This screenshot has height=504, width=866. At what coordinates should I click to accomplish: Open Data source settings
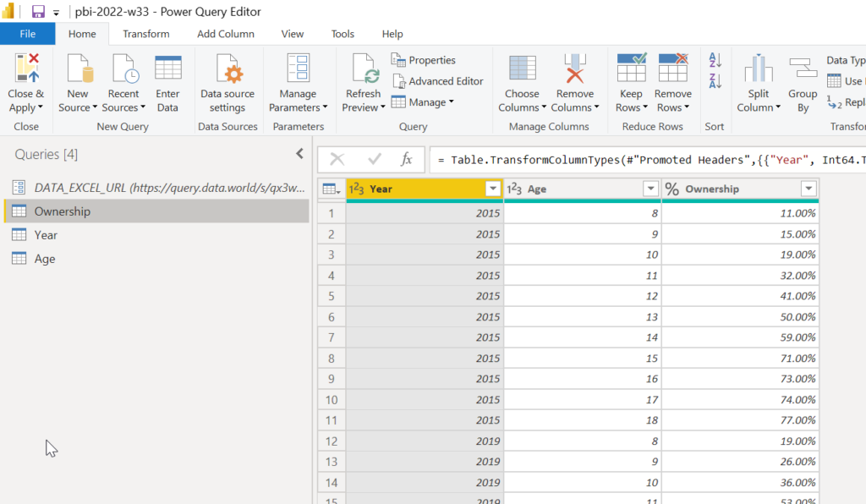(x=227, y=69)
